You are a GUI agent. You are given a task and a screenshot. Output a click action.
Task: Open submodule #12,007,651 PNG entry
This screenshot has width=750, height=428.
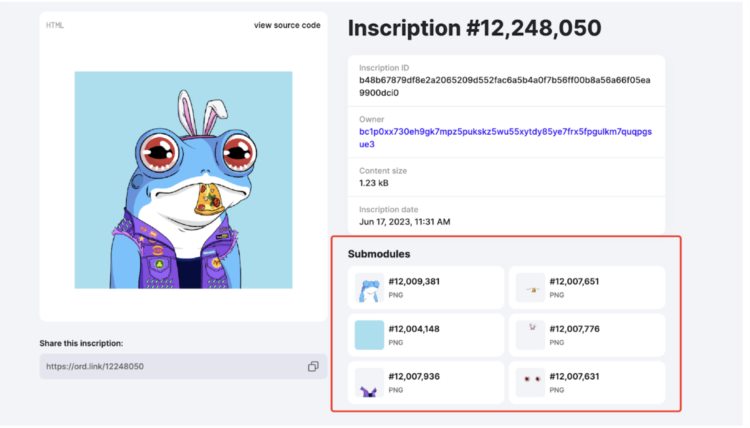575,282
